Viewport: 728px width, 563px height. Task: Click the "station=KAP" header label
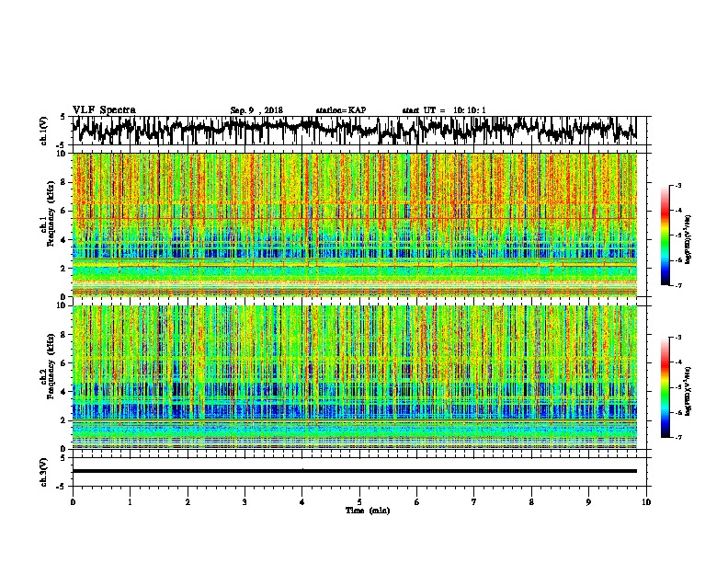[341, 110]
